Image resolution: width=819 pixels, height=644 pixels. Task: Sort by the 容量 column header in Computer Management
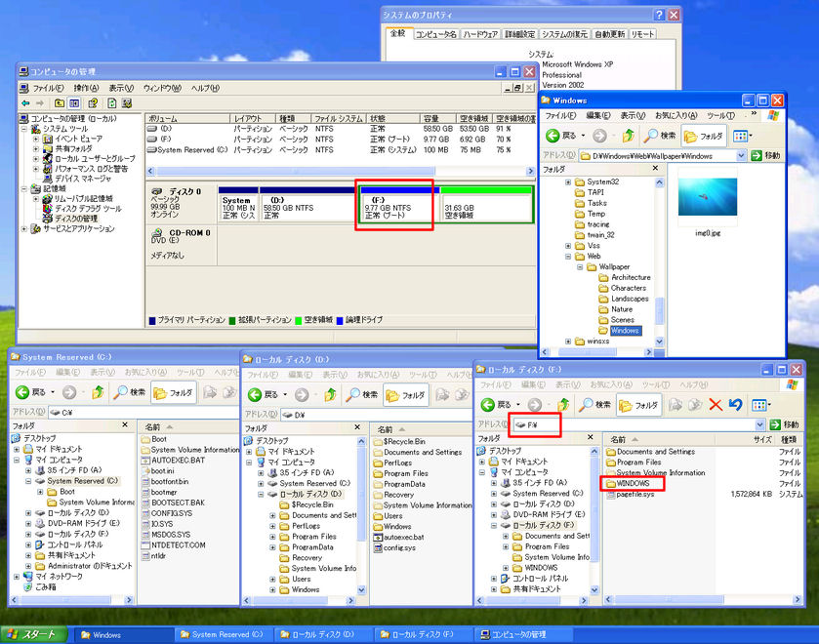pos(437,119)
